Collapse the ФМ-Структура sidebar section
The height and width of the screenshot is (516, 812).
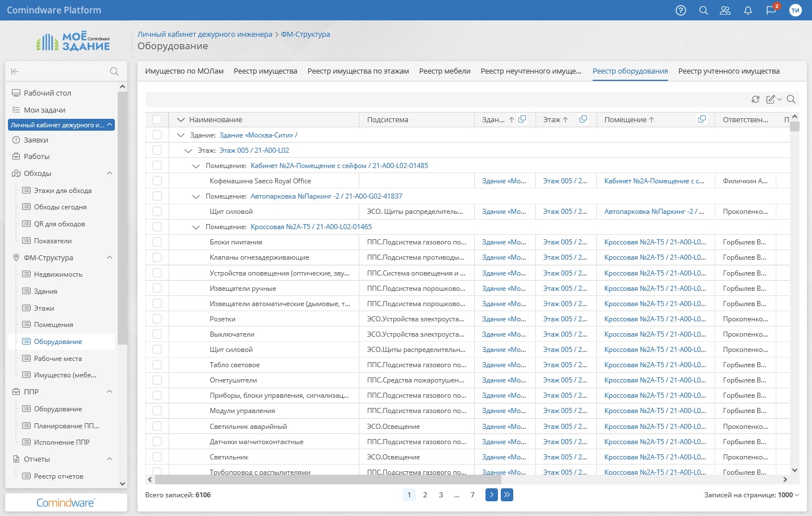pos(110,257)
